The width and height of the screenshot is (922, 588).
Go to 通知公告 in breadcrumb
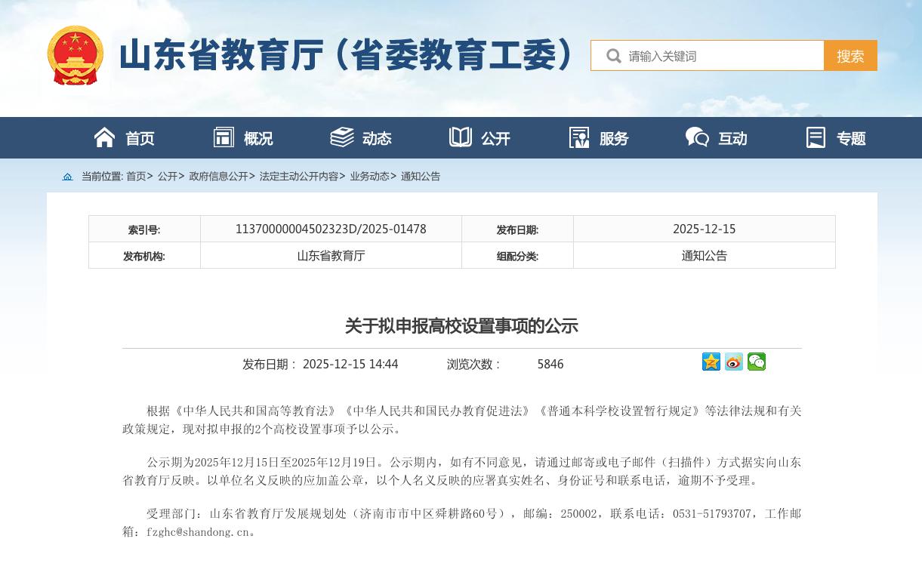coord(421,177)
